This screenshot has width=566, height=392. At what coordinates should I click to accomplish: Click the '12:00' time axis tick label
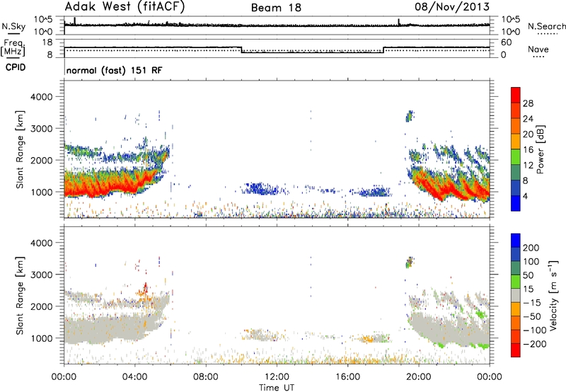click(277, 377)
